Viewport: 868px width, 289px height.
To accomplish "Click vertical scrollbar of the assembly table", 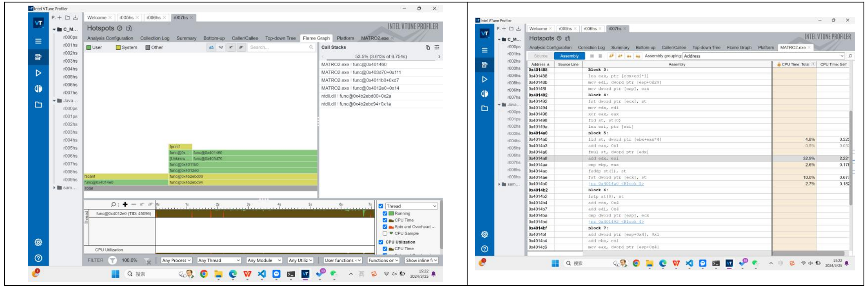I will [851, 158].
